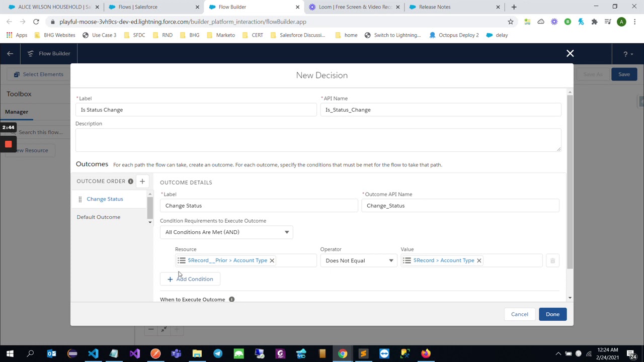This screenshot has height=362, width=644.
Task: Click the Outcome API Name field
Action: point(460,206)
